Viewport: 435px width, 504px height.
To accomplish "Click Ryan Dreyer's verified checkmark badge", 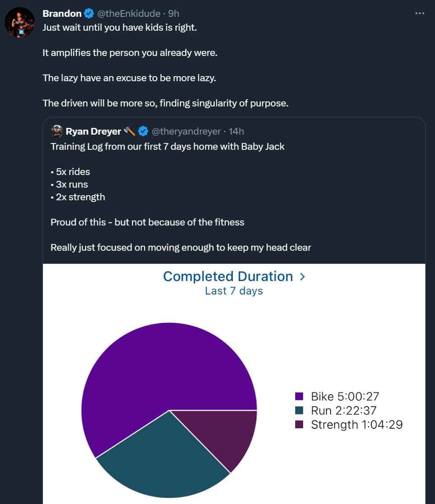I will (143, 131).
